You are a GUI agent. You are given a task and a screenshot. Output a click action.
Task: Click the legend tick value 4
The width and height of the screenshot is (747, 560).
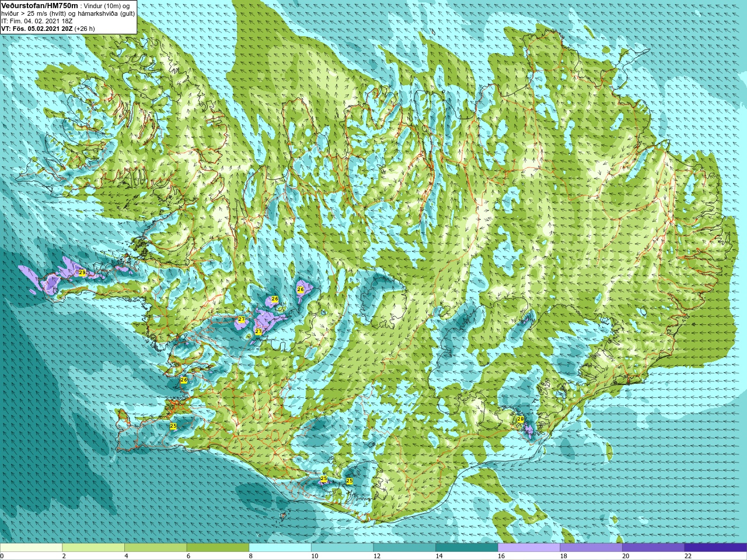tap(127, 556)
